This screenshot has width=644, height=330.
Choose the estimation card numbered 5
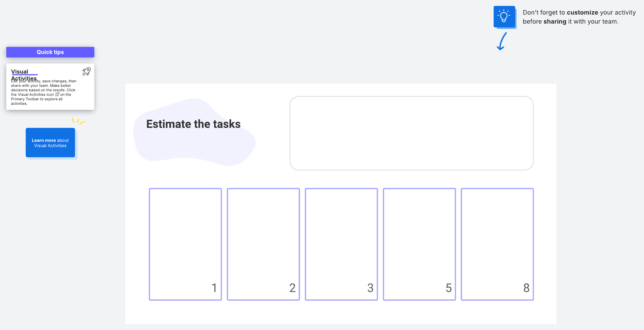pos(419,244)
